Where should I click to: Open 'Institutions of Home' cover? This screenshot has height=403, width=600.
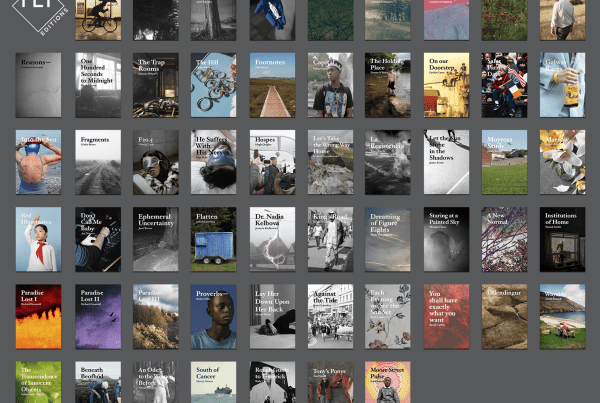(562, 240)
